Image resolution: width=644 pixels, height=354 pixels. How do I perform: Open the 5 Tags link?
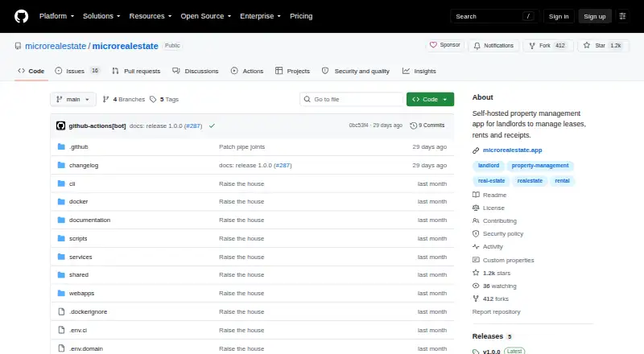click(x=164, y=100)
